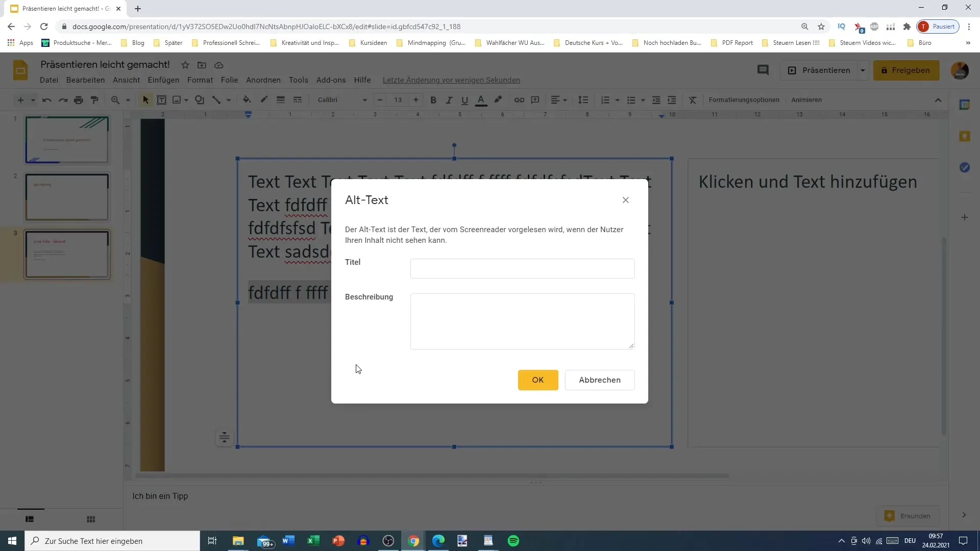Toggle italic formatting
This screenshot has height=551, width=980.
449,100
